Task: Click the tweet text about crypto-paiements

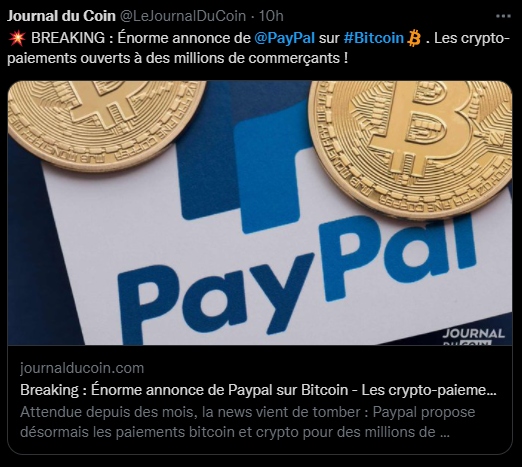Action: click(258, 48)
